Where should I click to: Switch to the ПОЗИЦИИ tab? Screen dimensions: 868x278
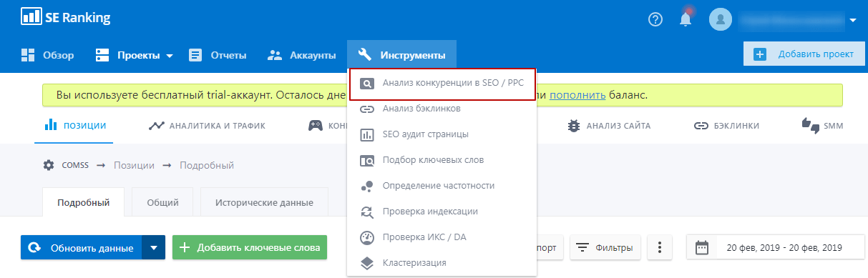[x=75, y=126]
